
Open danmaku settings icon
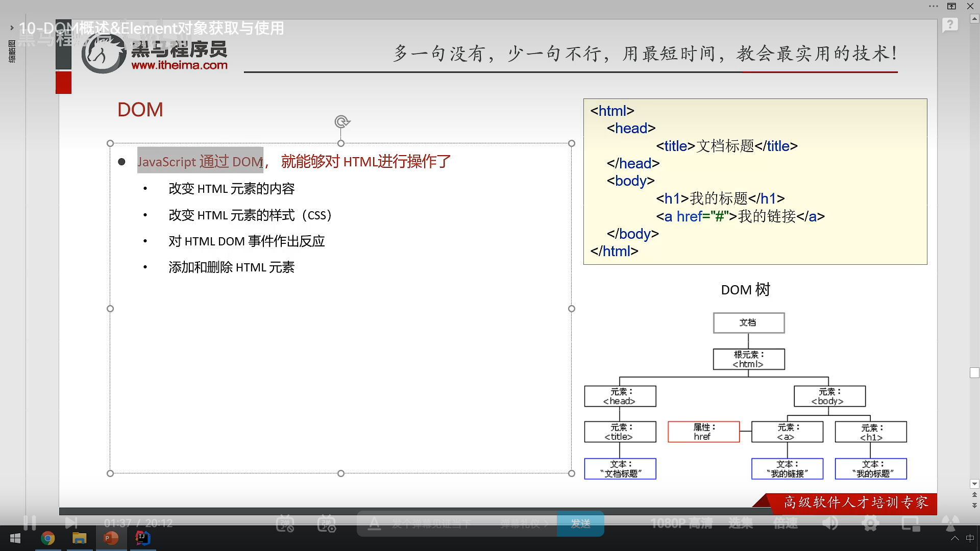(326, 523)
